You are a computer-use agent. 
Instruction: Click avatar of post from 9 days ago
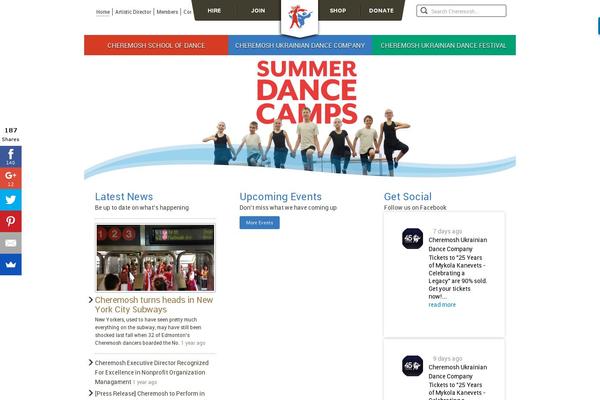(412, 366)
